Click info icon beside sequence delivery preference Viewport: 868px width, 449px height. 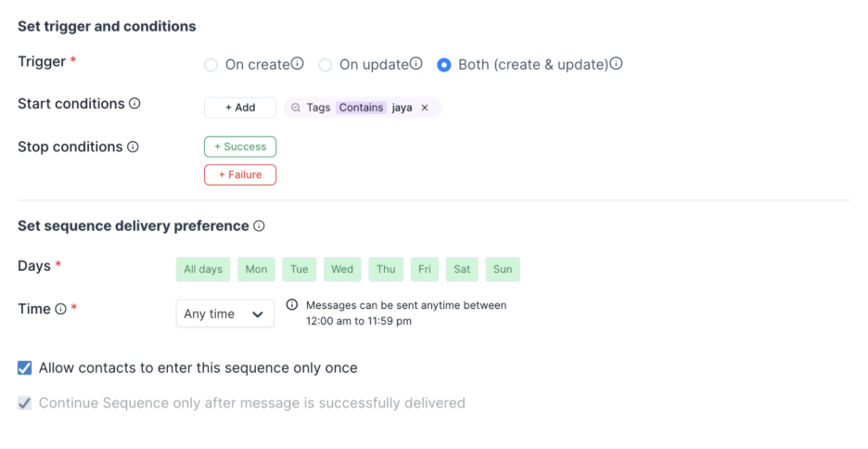point(259,225)
